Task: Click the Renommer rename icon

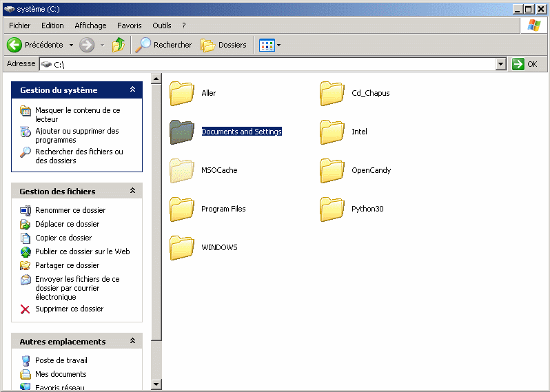Action: [x=26, y=210]
